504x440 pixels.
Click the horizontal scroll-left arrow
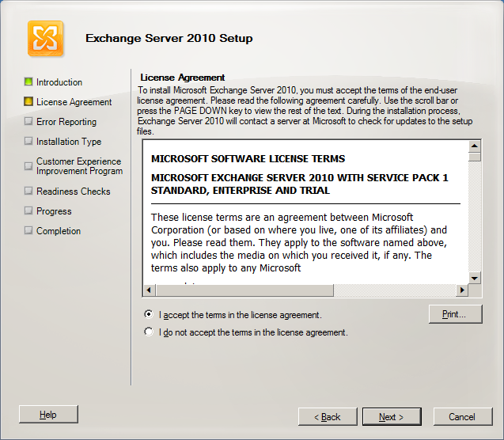click(149, 290)
